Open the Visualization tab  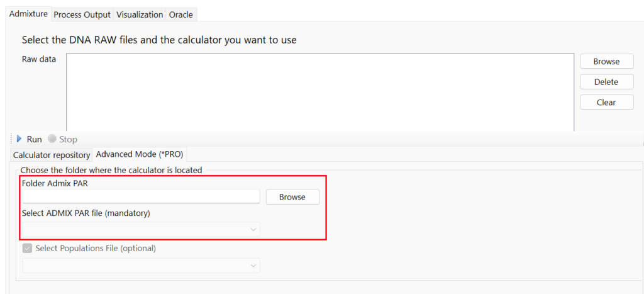pos(140,14)
